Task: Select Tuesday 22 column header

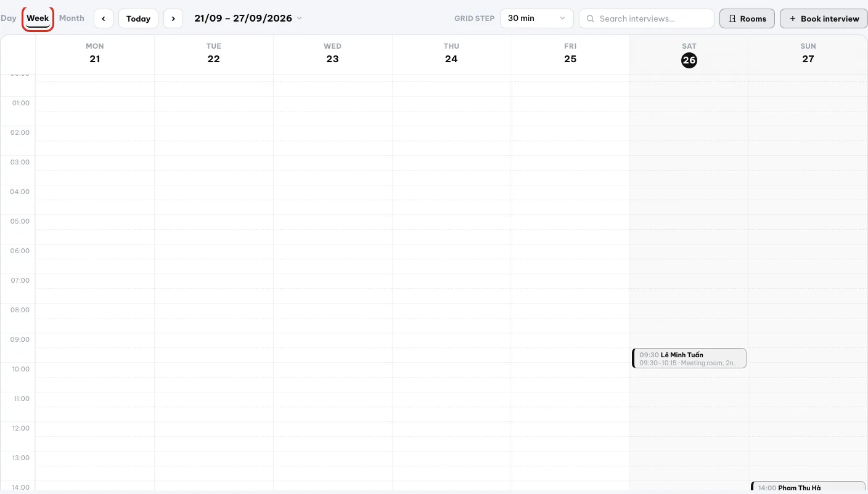Action: pyautogui.click(x=214, y=54)
